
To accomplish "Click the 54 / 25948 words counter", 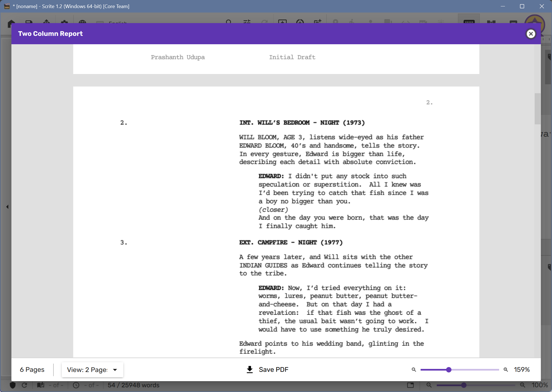I will 133,385.
